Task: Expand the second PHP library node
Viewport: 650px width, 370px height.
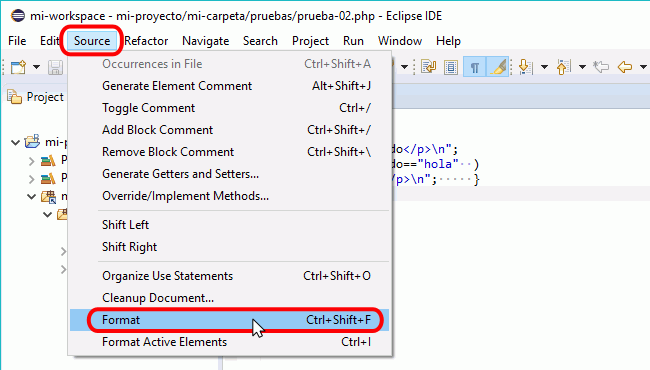Action: [x=32, y=179]
